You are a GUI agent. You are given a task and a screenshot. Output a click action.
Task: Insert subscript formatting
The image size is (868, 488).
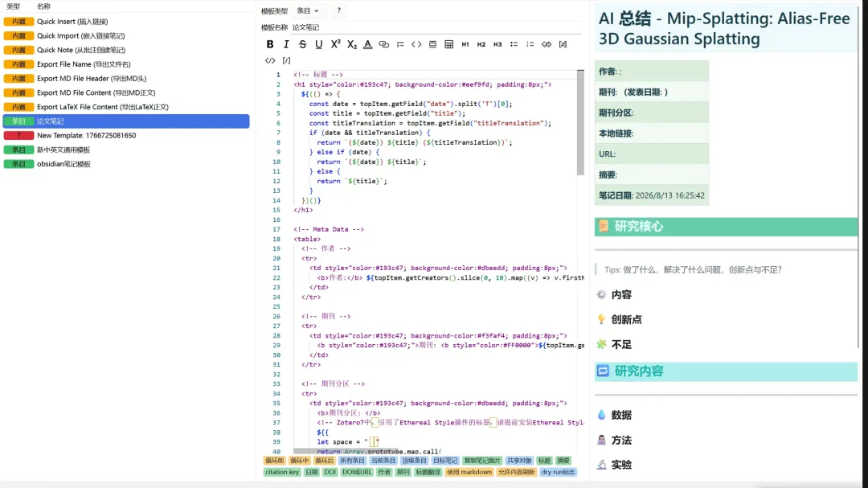[x=351, y=44]
